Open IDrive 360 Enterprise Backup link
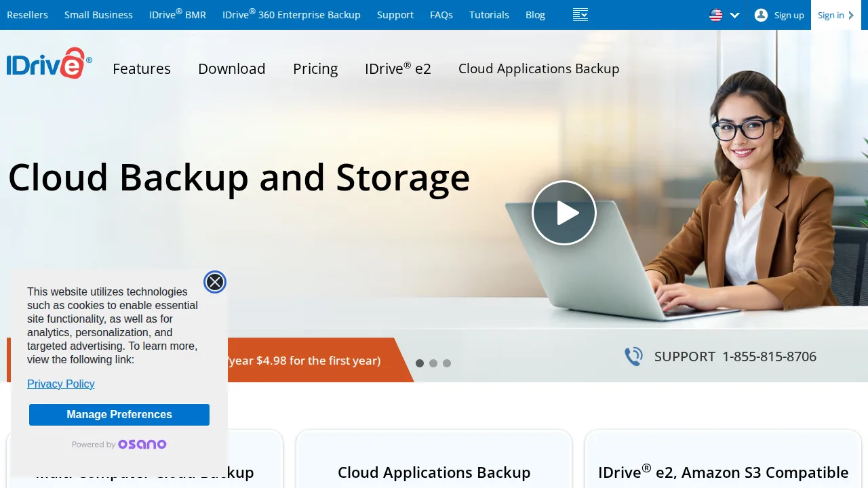This screenshot has height=488, width=868. 292,14
